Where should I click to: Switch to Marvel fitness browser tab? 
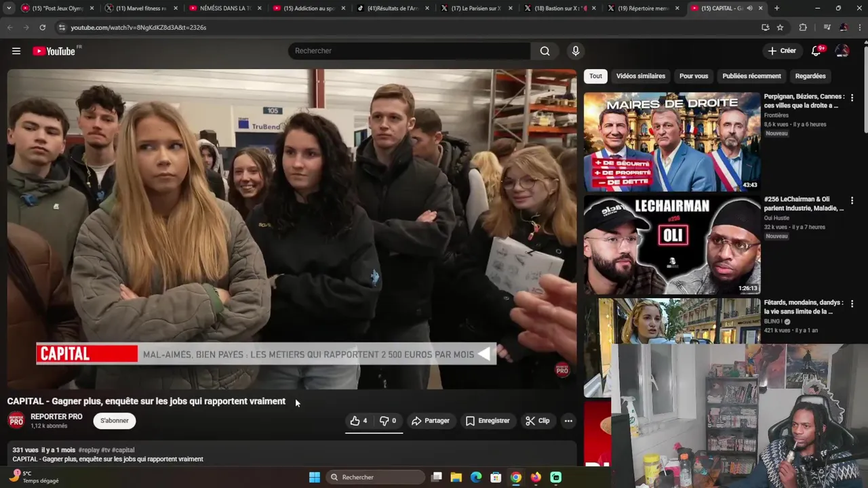(141, 8)
